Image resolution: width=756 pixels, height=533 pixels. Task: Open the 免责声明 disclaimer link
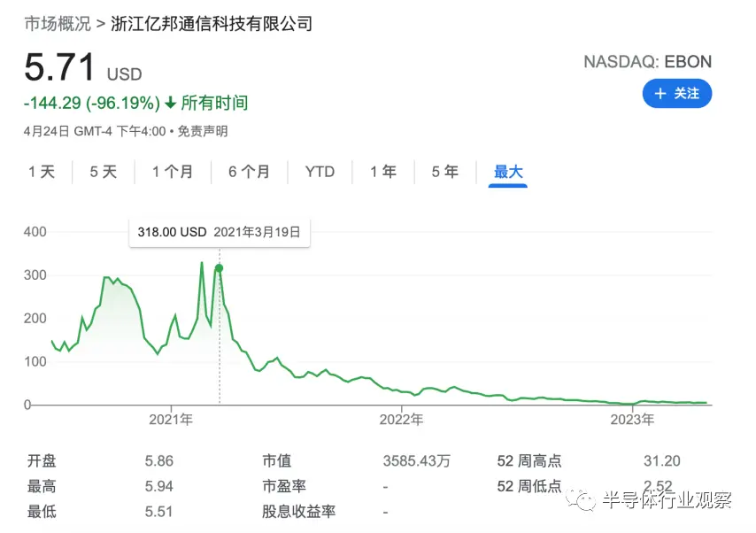tap(203, 131)
